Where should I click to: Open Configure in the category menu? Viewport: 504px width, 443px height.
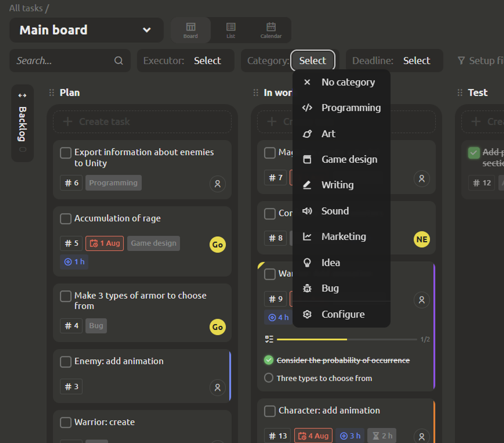click(342, 314)
